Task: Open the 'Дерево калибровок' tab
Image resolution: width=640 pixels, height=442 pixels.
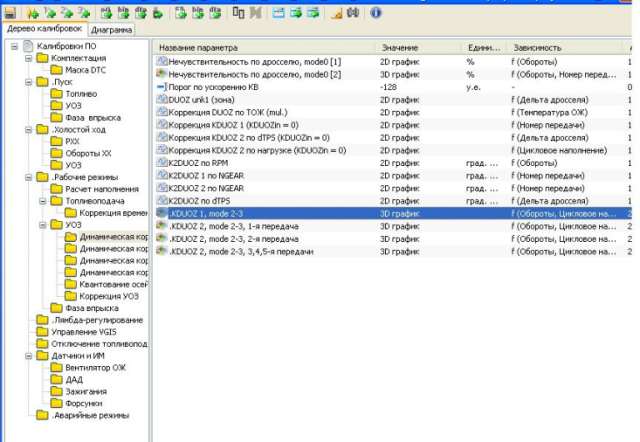Action: point(41,30)
